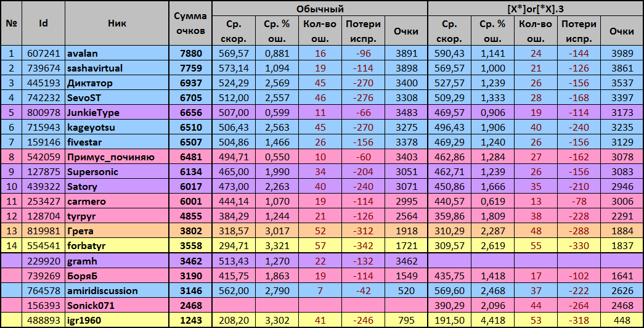Click the nickname 'fivestar'
The height and width of the screenshot is (328, 644).
[116, 142]
